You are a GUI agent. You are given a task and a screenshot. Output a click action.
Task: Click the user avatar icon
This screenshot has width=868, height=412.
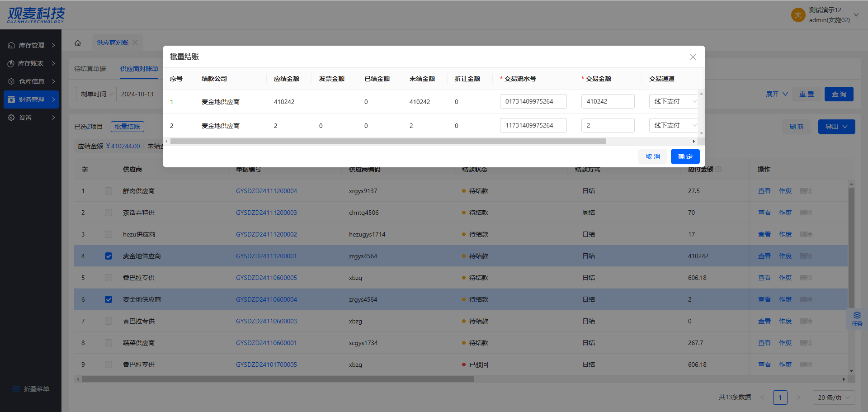point(798,15)
